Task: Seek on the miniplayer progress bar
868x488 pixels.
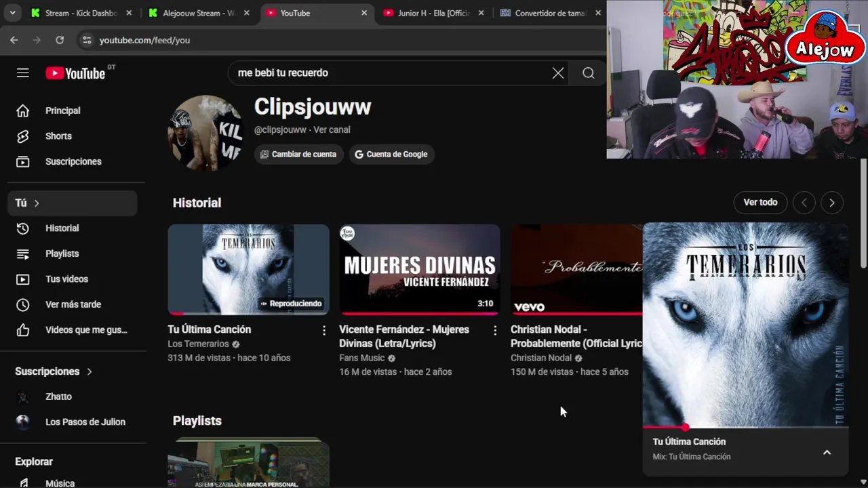Action: click(x=745, y=428)
